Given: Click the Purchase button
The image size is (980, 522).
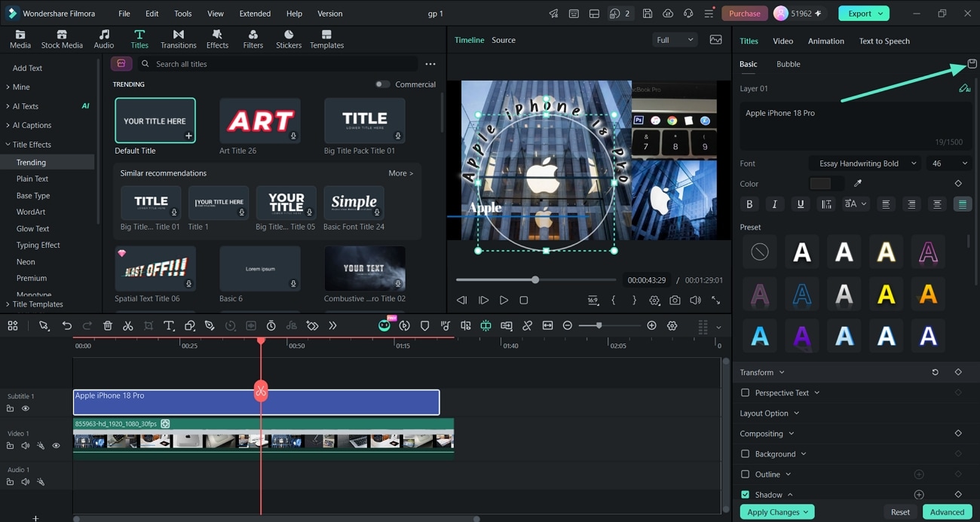Looking at the screenshot, I should click(745, 14).
